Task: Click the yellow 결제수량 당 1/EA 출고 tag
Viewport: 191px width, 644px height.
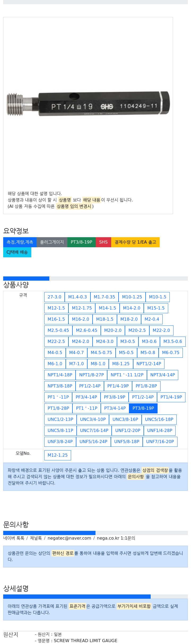Action: (135, 242)
